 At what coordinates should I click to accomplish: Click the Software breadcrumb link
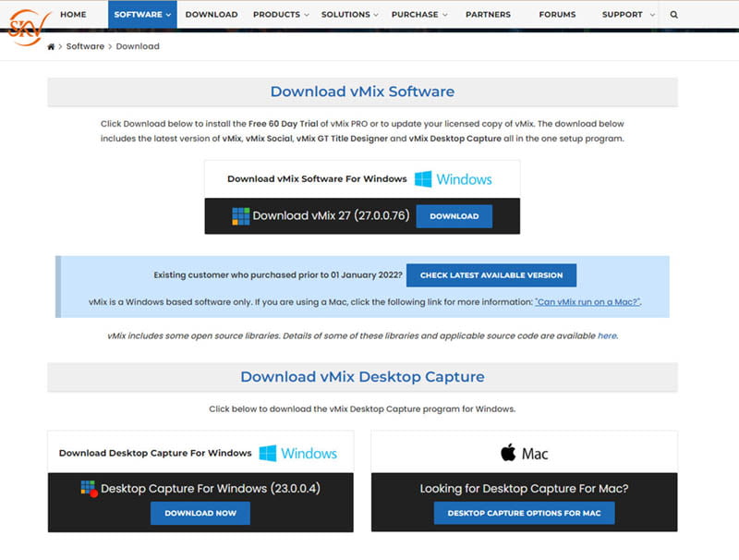(x=85, y=46)
